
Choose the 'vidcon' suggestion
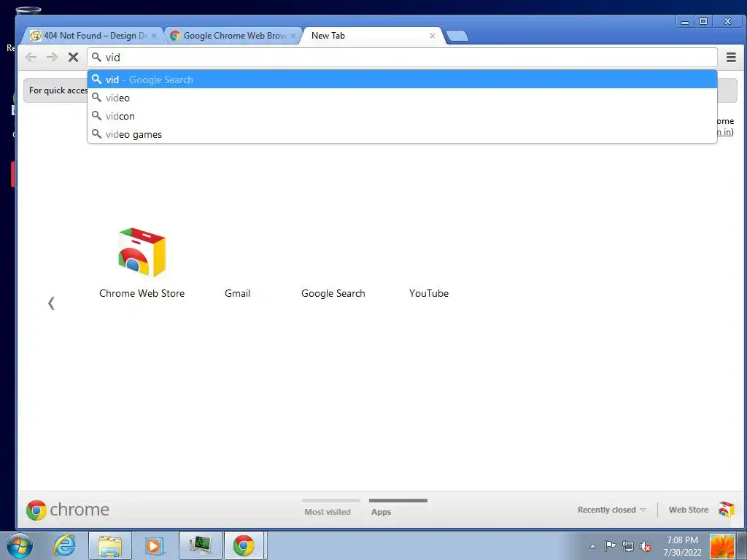(x=402, y=116)
